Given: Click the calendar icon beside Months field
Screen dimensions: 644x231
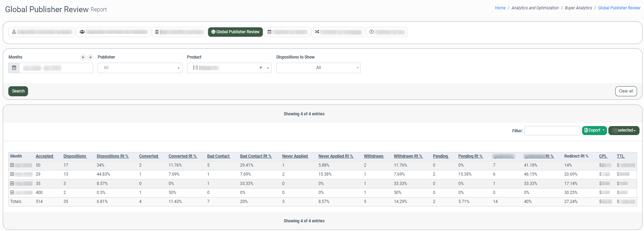Looking at the screenshot, I should (14, 68).
